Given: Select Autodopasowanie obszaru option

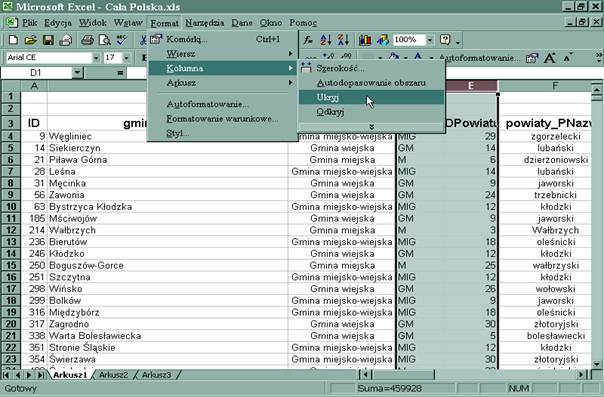Looking at the screenshot, I should (x=371, y=83).
